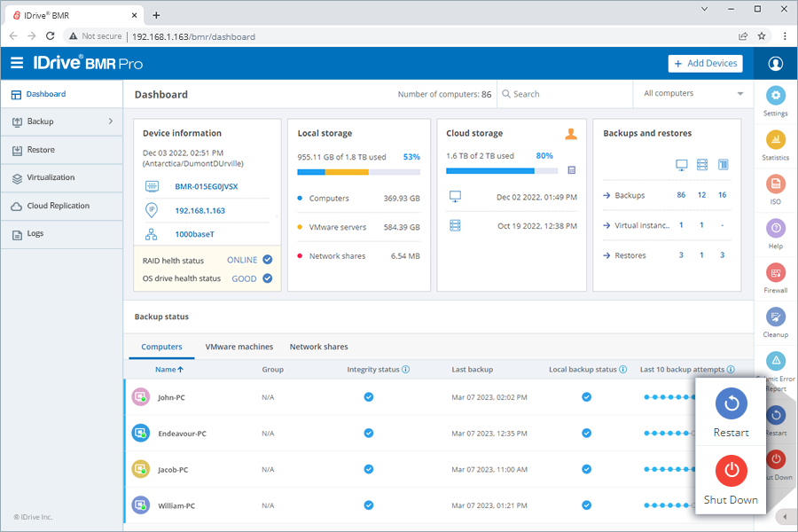Click the local storage usage bar
Image resolution: width=798 pixels, height=532 pixels.
pyautogui.click(x=359, y=172)
